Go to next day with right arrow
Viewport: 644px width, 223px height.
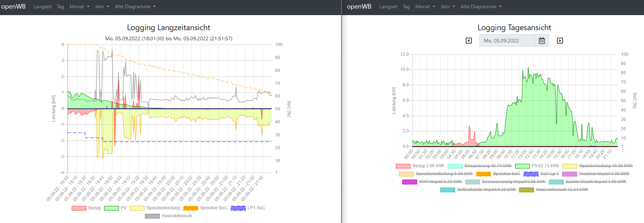coord(560,41)
